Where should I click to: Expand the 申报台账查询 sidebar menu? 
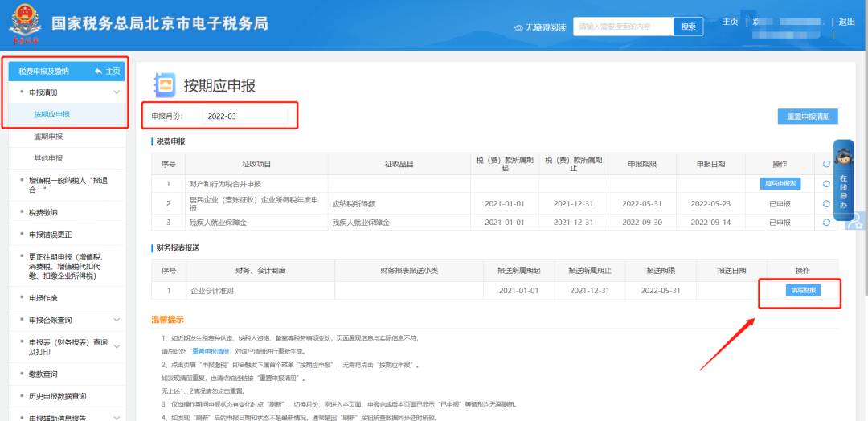(117, 321)
